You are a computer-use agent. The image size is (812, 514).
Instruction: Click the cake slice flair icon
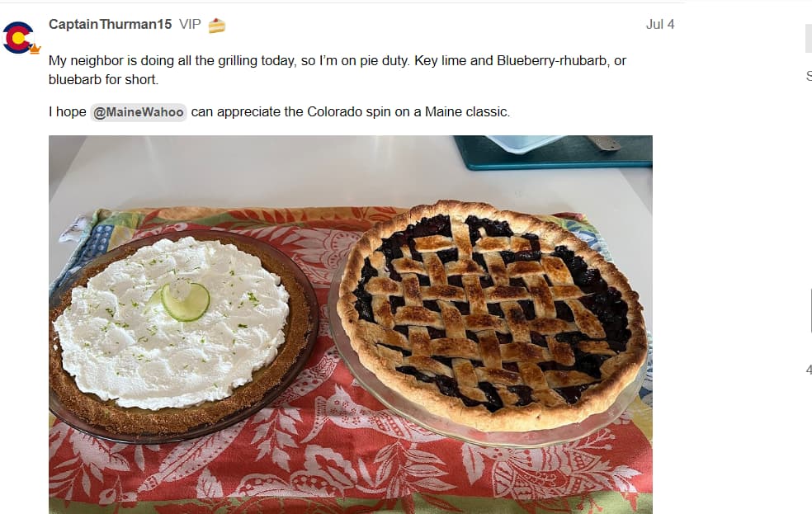pos(216,26)
